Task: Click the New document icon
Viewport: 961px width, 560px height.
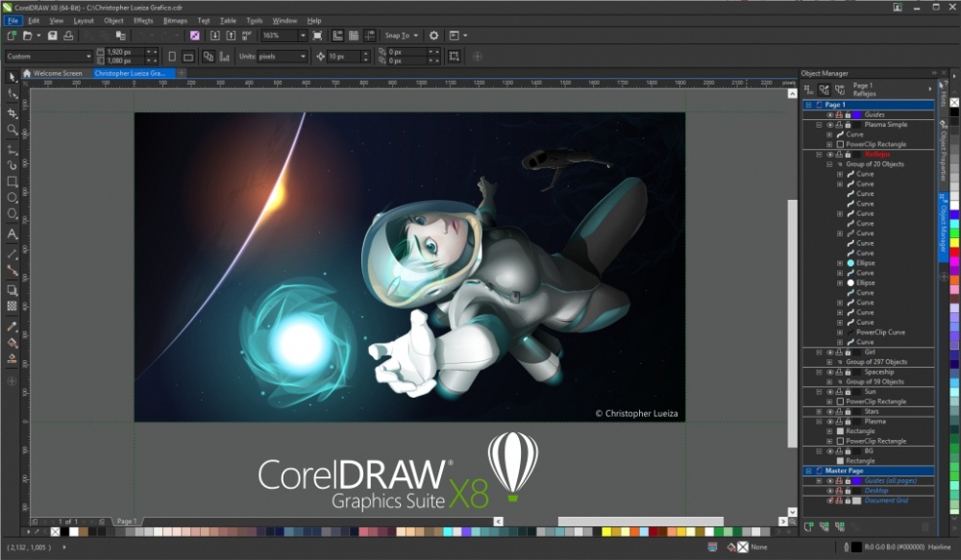Action: click(x=11, y=36)
